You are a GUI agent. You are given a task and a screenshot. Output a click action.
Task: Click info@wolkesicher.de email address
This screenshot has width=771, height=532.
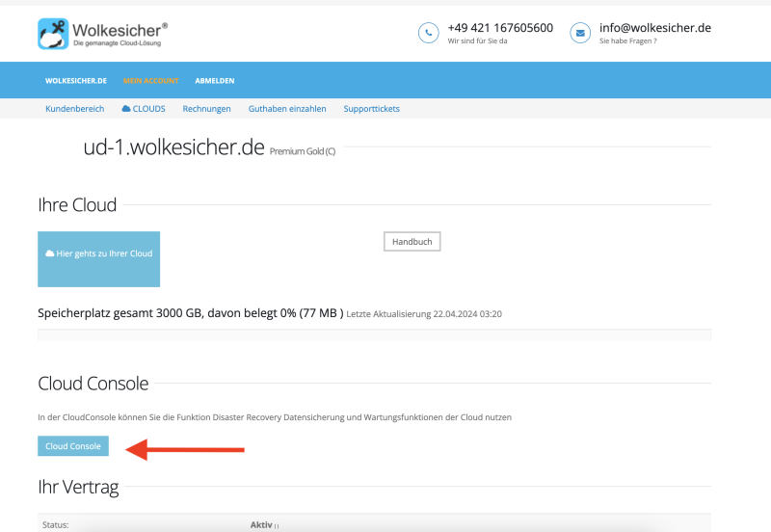pyautogui.click(x=655, y=28)
